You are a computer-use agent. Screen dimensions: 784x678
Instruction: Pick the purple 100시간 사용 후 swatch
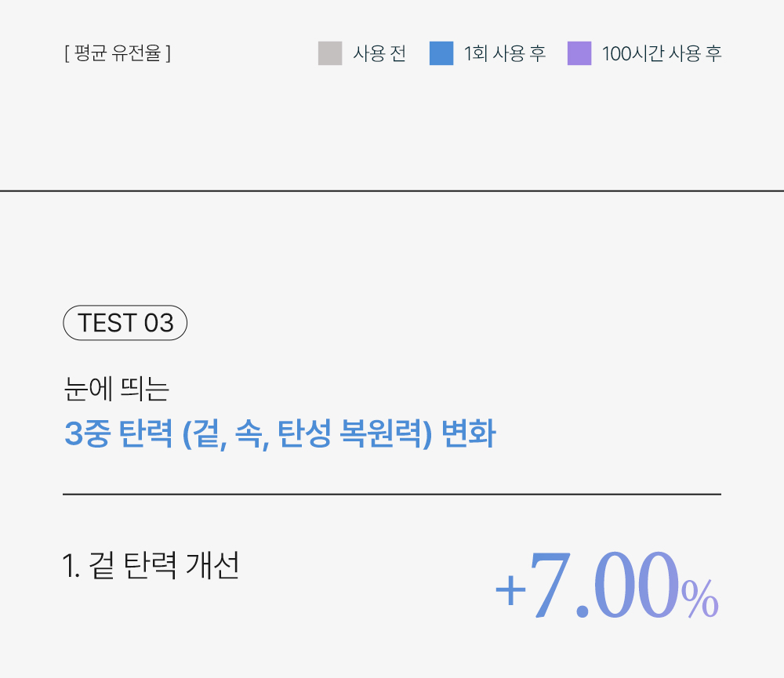[x=579, y=53]
